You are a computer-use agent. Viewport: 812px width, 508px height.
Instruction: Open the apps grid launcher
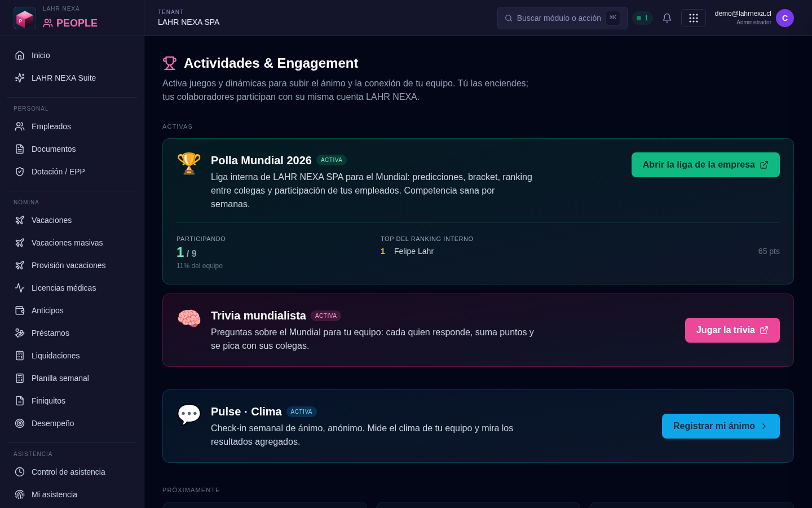point(694,18)
